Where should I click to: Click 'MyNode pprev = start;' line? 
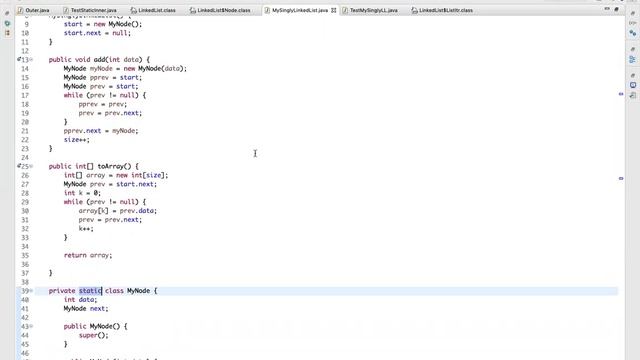[x=103, y=77]
